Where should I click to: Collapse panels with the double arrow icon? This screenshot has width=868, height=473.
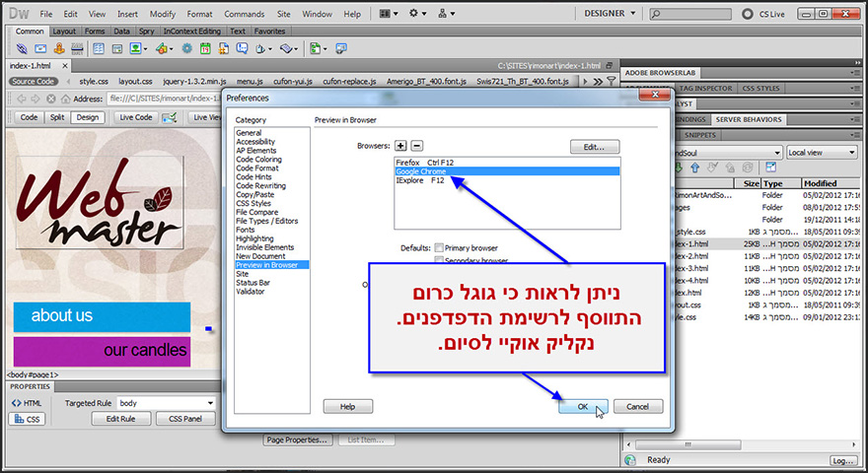pos(857,62)
